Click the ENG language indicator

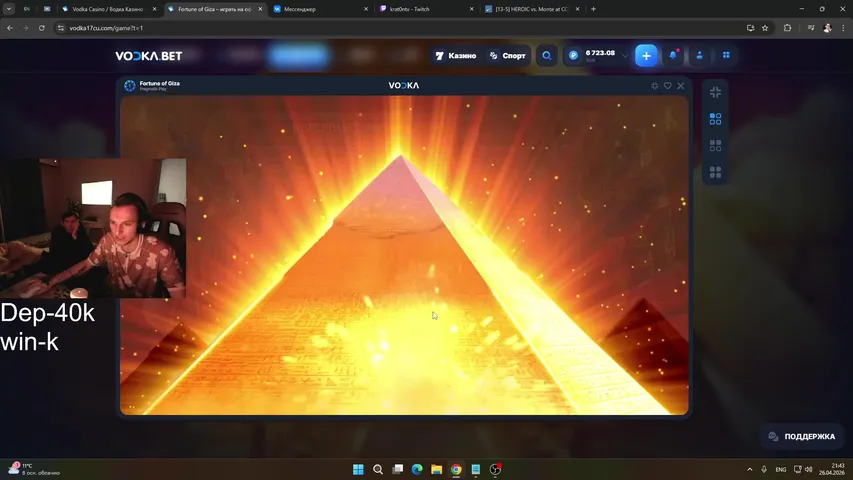click(781, 469)
